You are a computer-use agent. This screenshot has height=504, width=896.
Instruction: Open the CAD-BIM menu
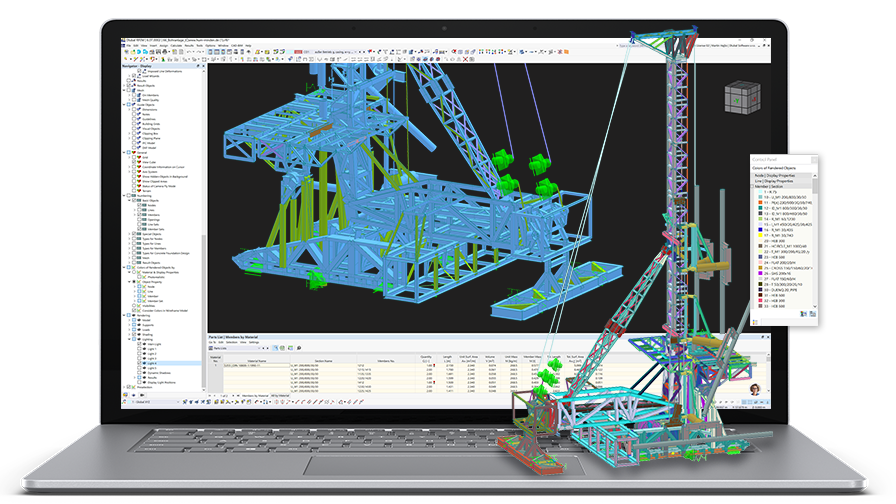(237, 46)
